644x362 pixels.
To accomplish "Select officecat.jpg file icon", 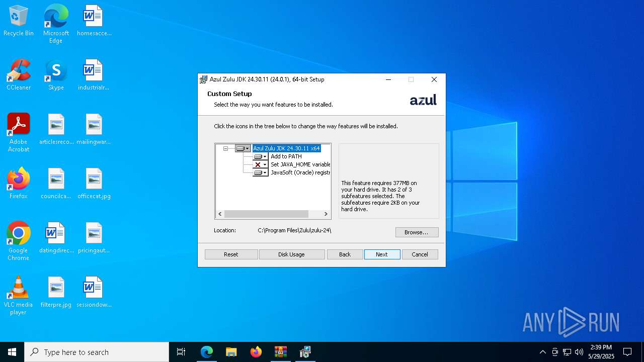I will (x=94, y=184).
